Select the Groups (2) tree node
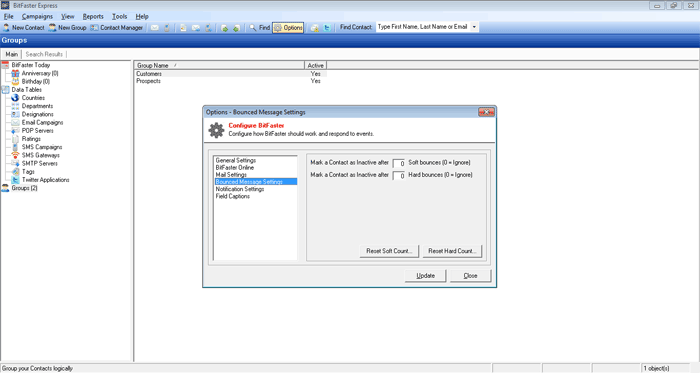 coord(20,188)
